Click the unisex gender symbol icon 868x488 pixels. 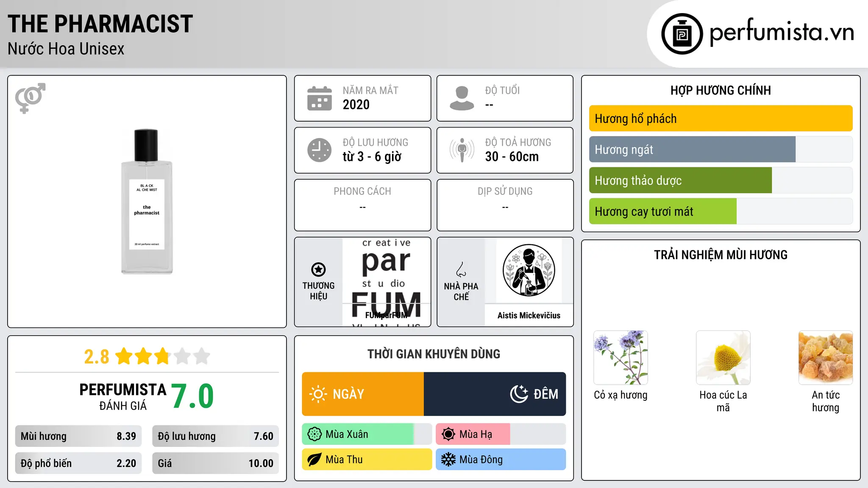click(30, 98)
